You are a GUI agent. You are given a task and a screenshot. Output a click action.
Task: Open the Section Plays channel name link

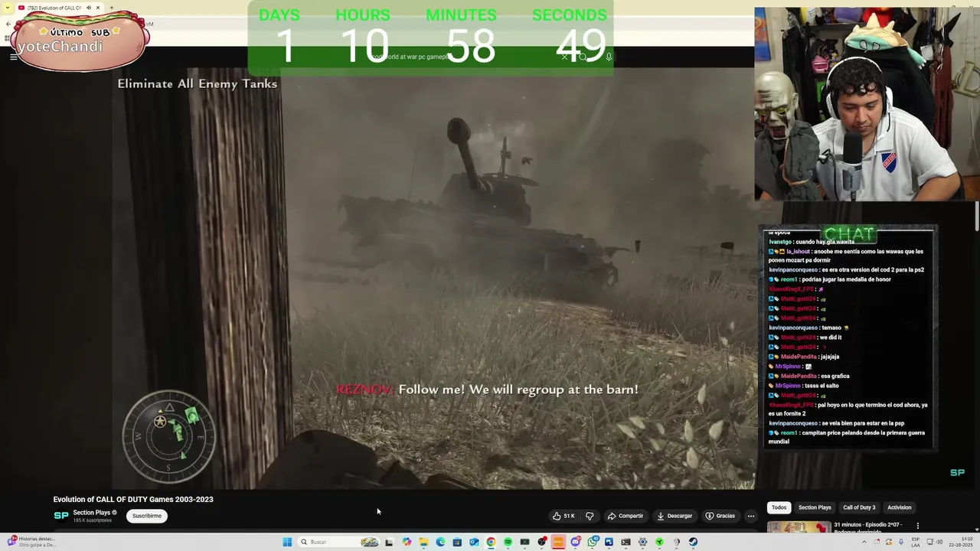click(x=92, y=513)
